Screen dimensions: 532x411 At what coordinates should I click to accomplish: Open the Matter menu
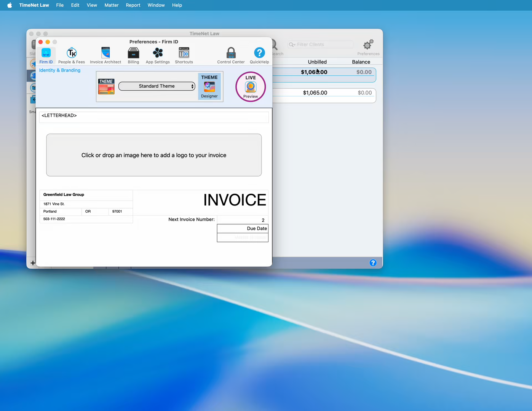112,5
